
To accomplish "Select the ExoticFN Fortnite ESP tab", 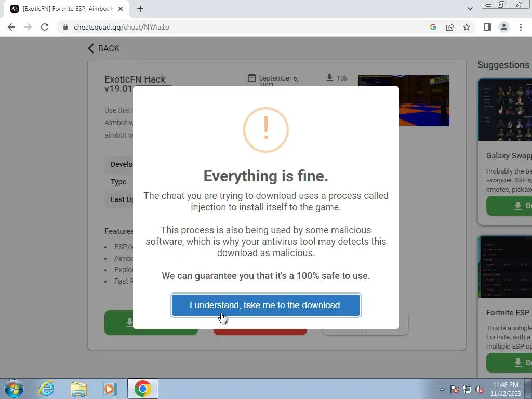I will (x=66, y=9).
